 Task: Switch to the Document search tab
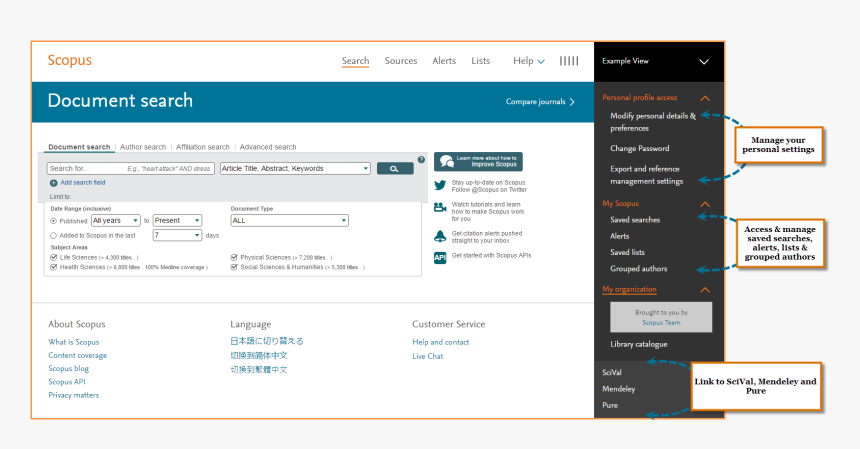(79, 147)
